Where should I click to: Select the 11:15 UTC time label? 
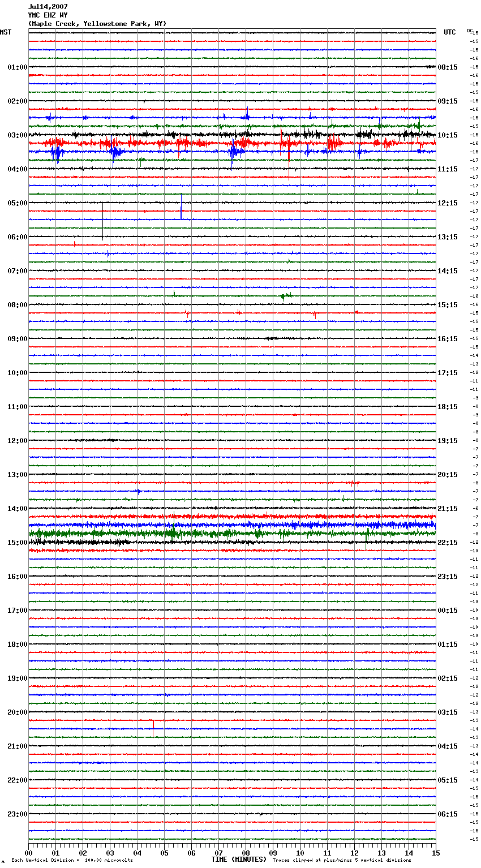[x=448, y=169]
